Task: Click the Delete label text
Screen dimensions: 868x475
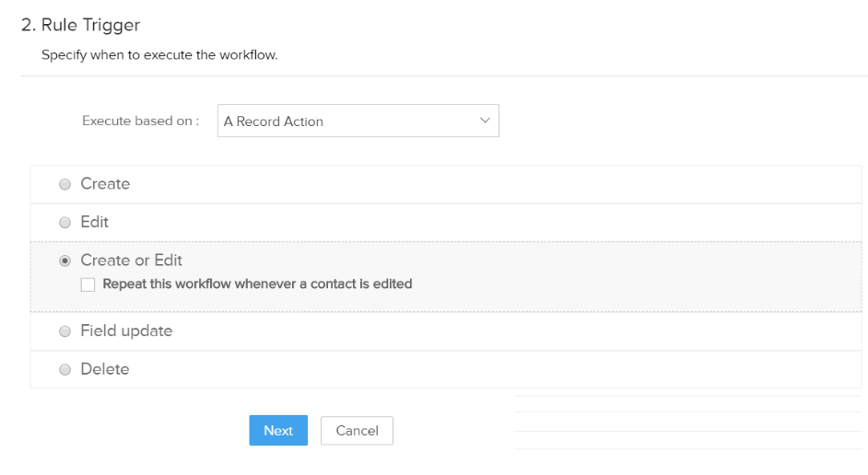Action: pos(105,369)
